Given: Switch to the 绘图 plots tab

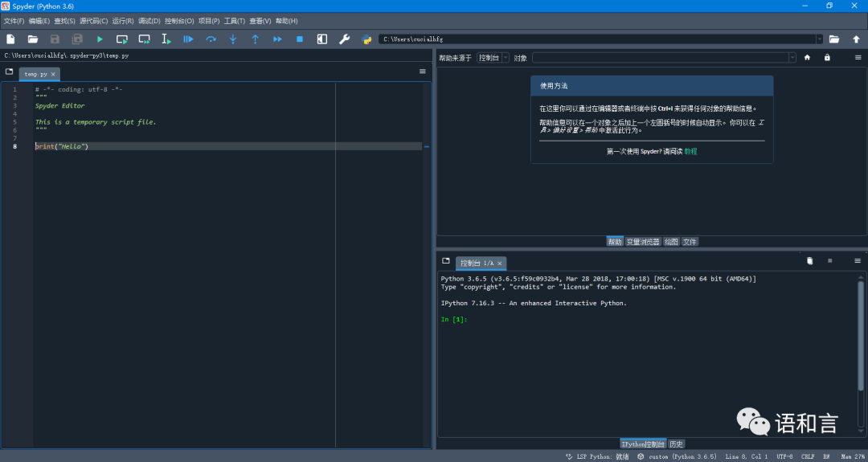Looking at the screenshot, I should [x=671, y=242].
